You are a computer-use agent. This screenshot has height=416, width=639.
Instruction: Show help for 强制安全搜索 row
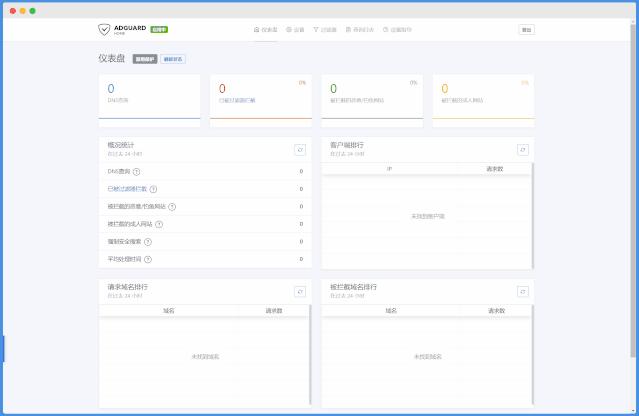pos(148,242)
